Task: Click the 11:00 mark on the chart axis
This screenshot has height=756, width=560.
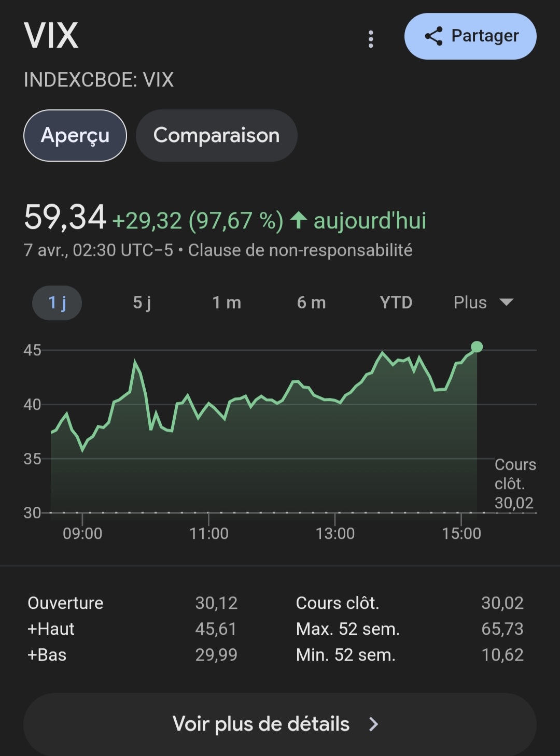Action: pos(208,533)
